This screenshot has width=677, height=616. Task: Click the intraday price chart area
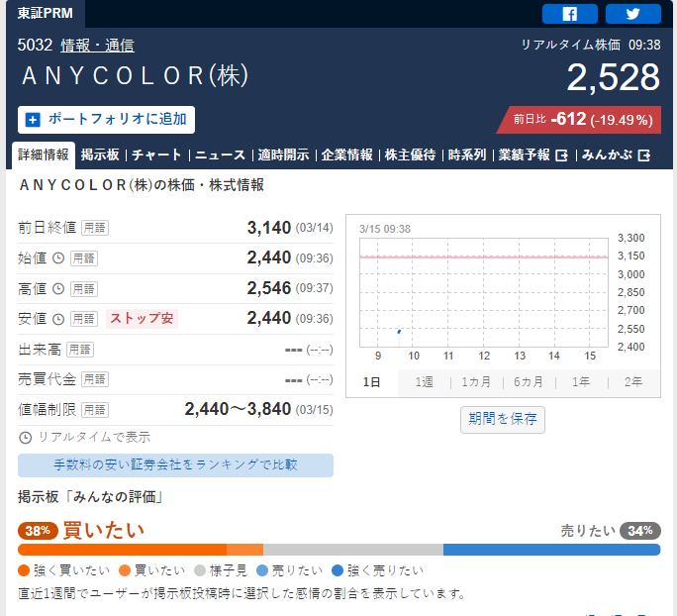[x=484, y=293]
